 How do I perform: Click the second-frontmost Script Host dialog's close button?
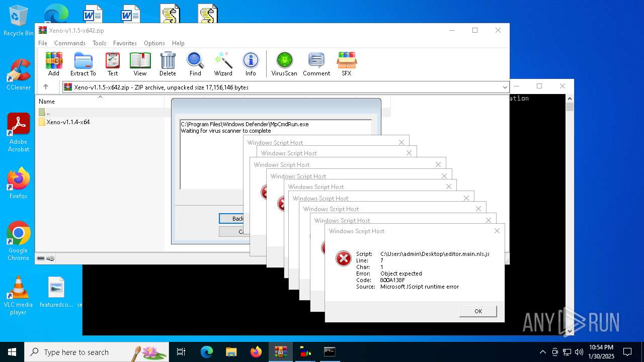(489, 220)
